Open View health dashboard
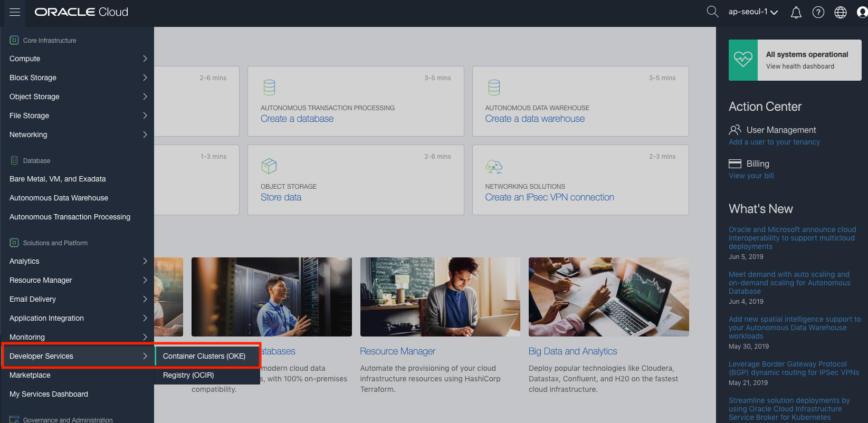This screenshot has height=423, width=868. point(800,66)
